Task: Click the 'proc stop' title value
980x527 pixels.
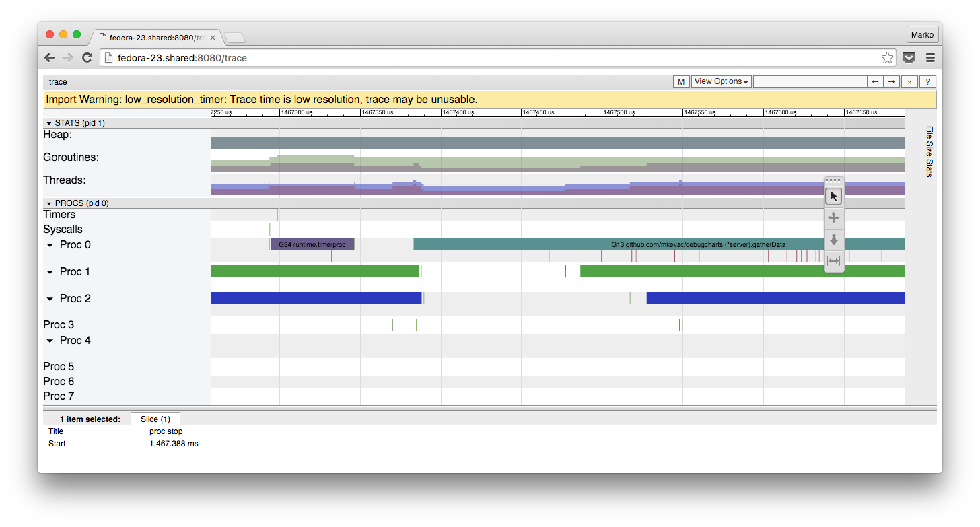Action: pos(166,431)
